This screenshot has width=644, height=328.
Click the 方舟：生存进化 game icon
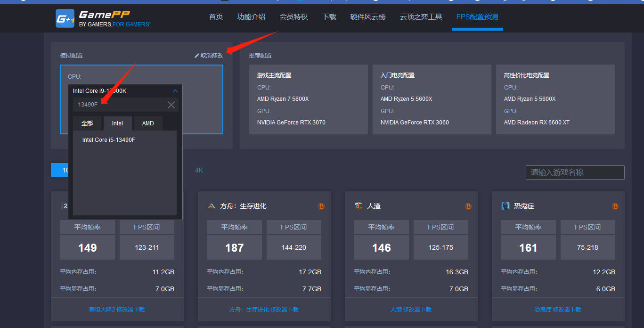(212, 206)
